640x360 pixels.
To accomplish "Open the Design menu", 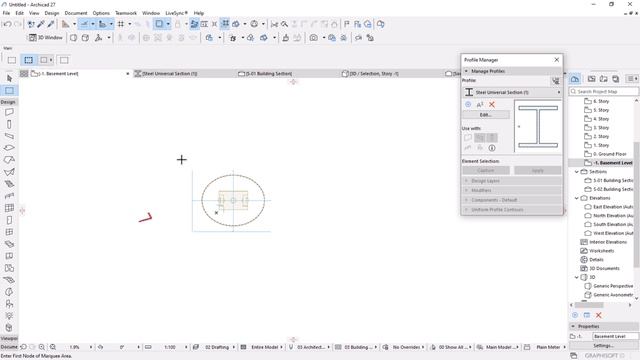I will coord(51,13).
